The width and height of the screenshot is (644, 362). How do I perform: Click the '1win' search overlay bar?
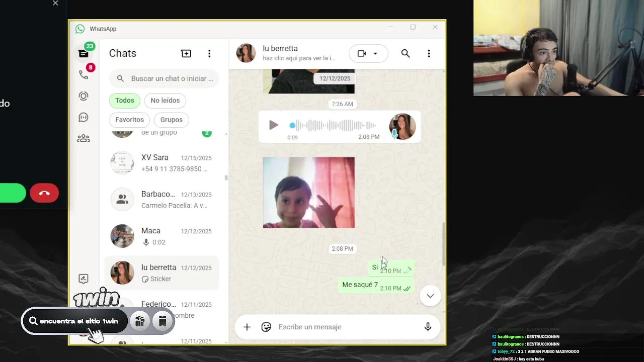pyautogui.click(x=74, y=321)
